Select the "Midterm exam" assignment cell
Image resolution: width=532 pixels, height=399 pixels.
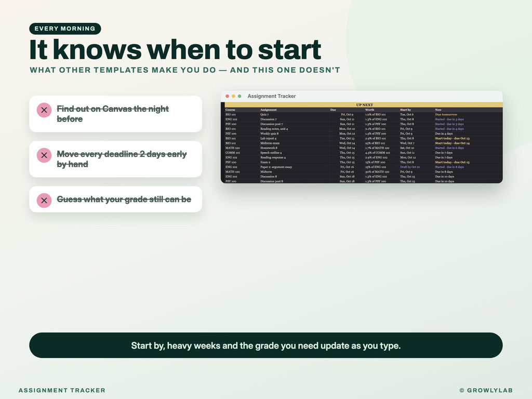(270, 143)
